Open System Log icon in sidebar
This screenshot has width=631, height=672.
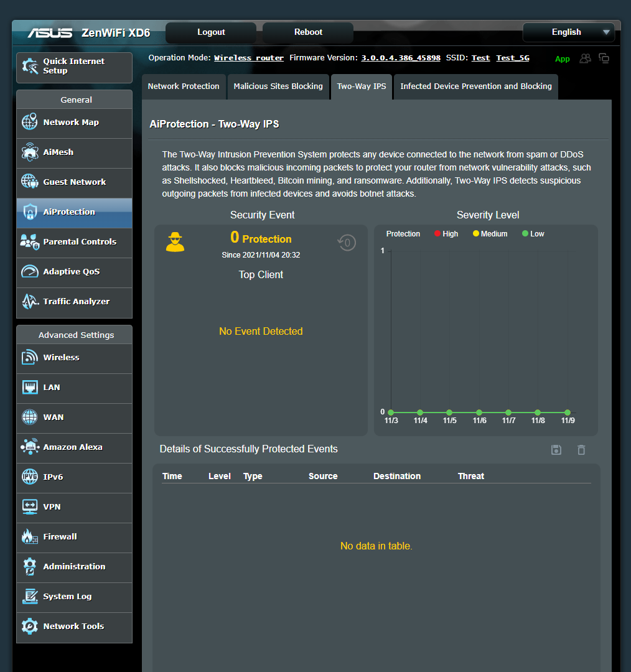(x=30, y=596)
